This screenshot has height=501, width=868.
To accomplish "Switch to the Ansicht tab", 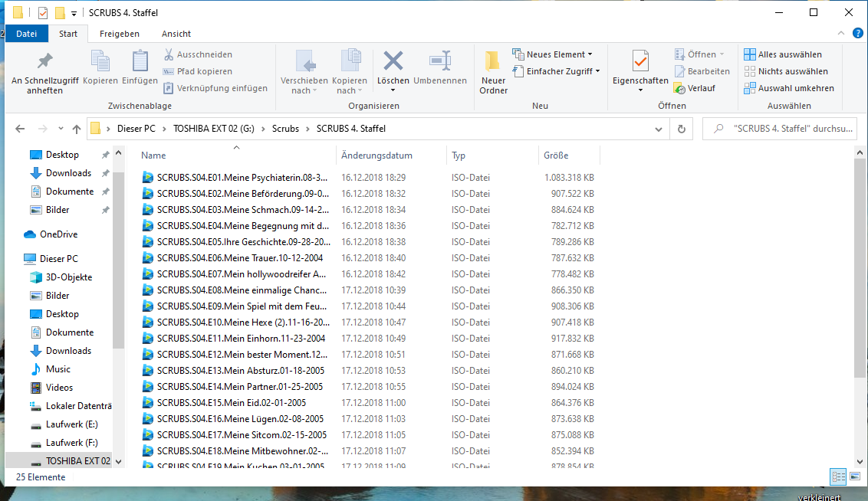I will point(176,34).
